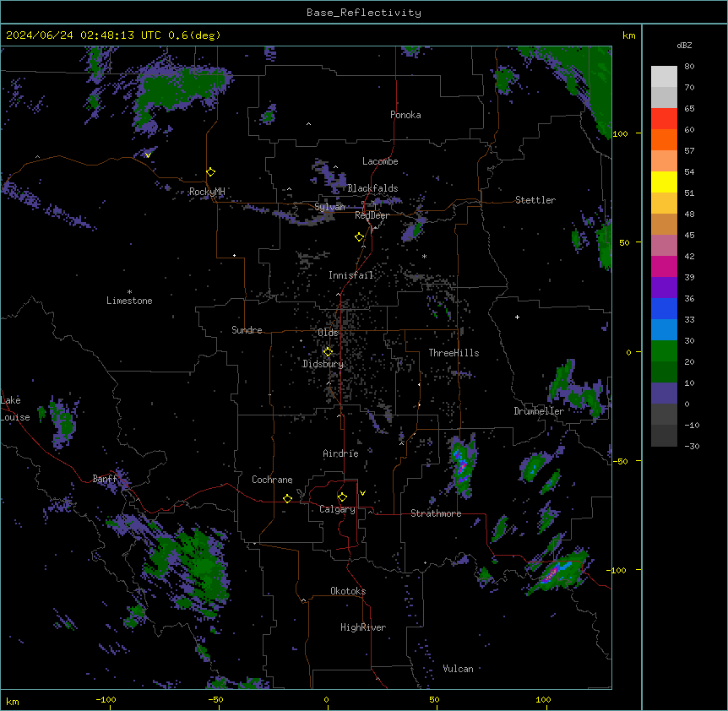Screen dimensions: 728x711
Task: Click the bright green swatch below 30 dBZ
Action: click(664, 351)
